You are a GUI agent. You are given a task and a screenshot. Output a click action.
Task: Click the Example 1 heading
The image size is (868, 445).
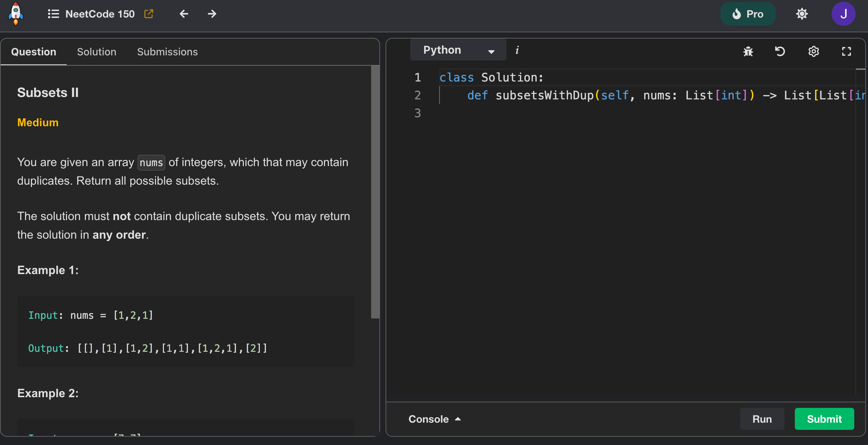coord(48,270)
